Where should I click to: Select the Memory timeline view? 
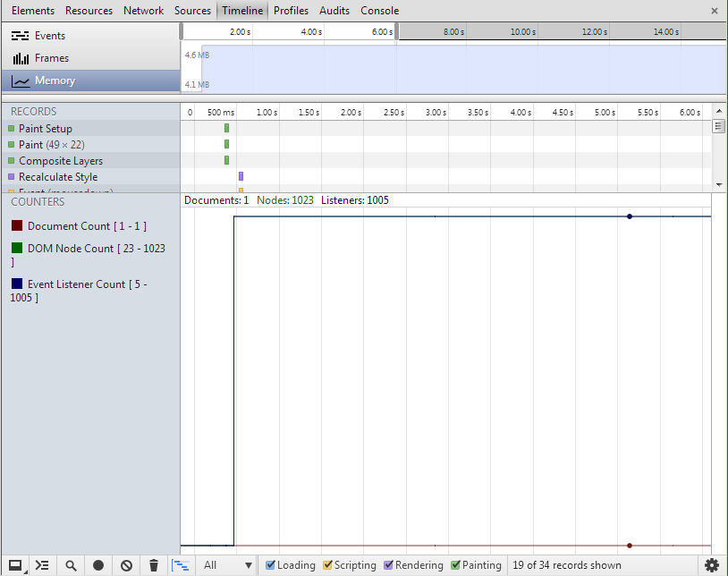pos(91,80)
